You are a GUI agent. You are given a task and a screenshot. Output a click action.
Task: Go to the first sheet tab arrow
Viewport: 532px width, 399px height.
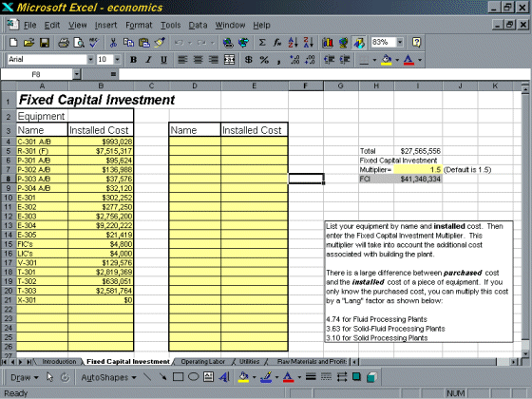5,362
